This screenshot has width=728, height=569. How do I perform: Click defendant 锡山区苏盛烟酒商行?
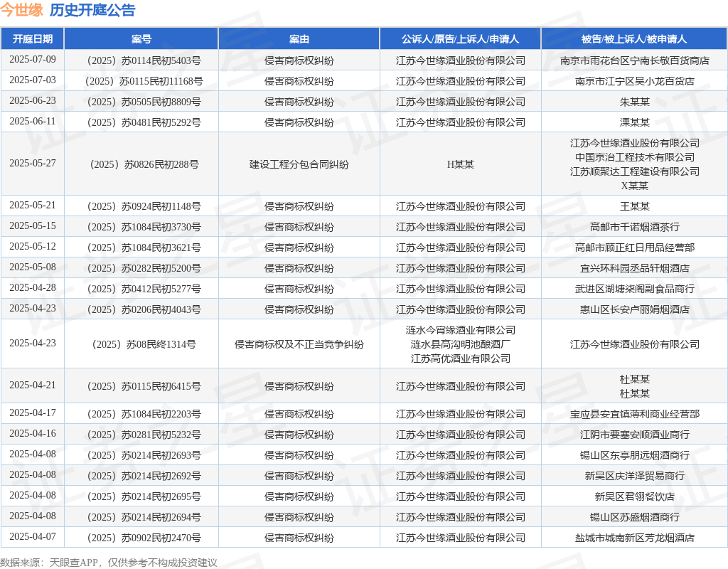[x=635, y=517]
